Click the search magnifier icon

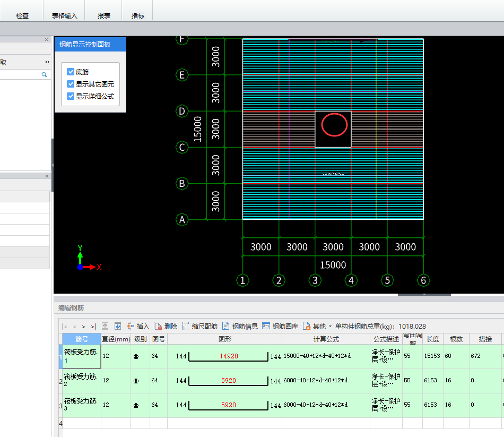click(x=45, y=75)
